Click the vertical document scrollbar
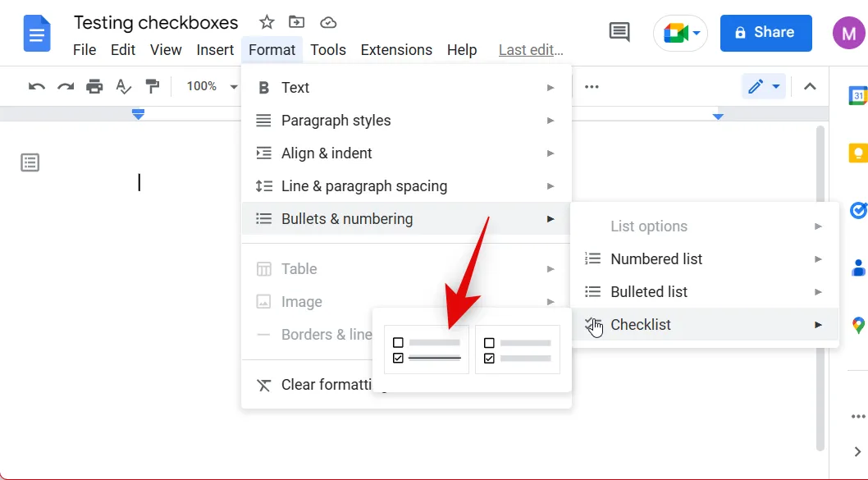This screenshot has width=868, height=480. tap(820, 288)
